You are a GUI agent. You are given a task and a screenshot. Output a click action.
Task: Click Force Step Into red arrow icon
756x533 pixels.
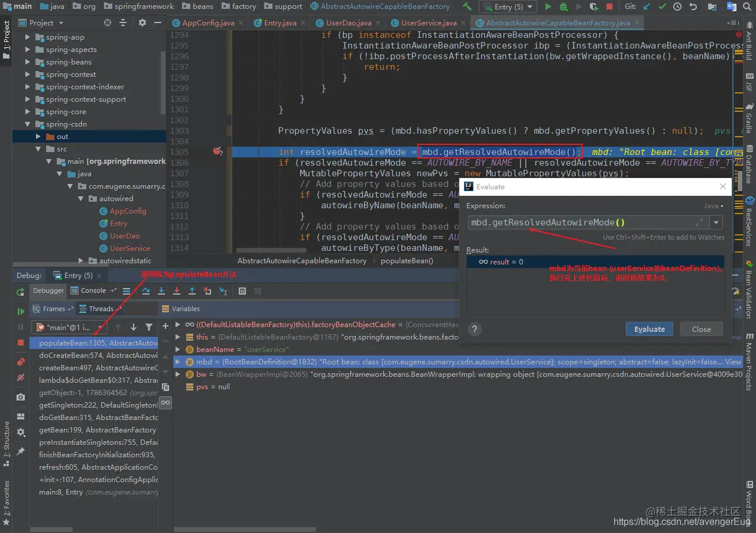(x=177, y=291)
